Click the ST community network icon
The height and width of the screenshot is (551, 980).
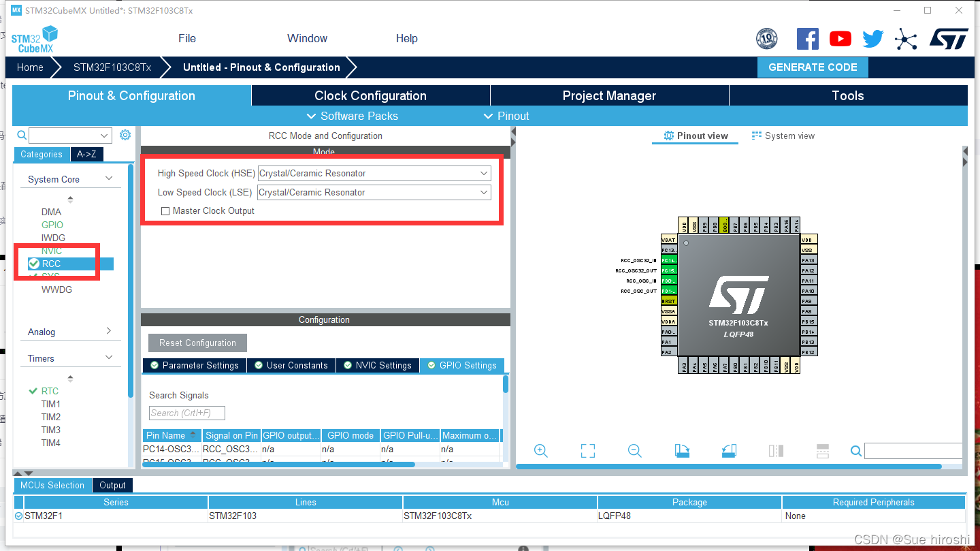[x=906, y=39]
